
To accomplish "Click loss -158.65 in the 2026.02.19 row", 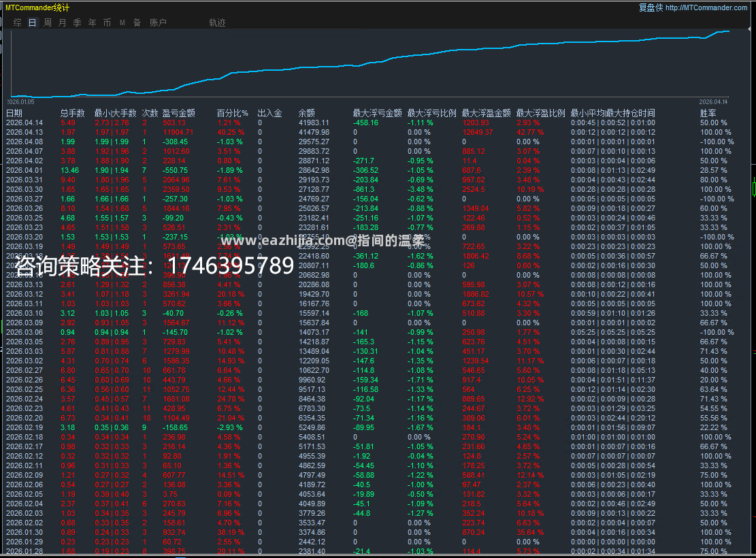I will [175, 428].
